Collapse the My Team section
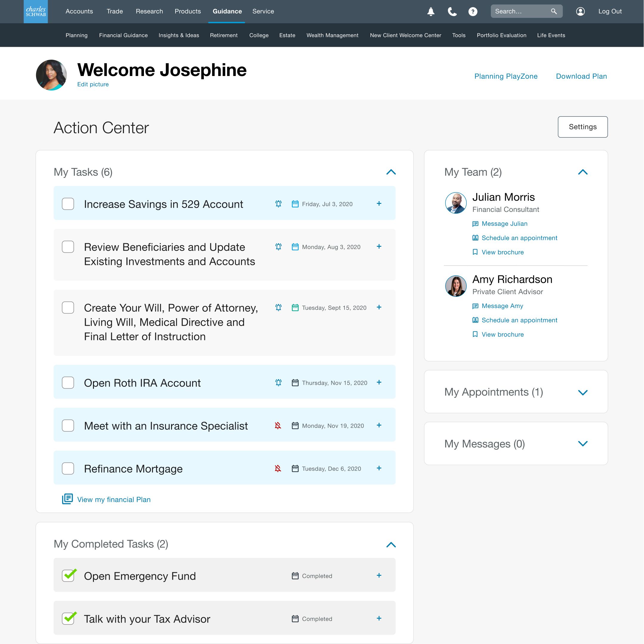 point(583,172)
